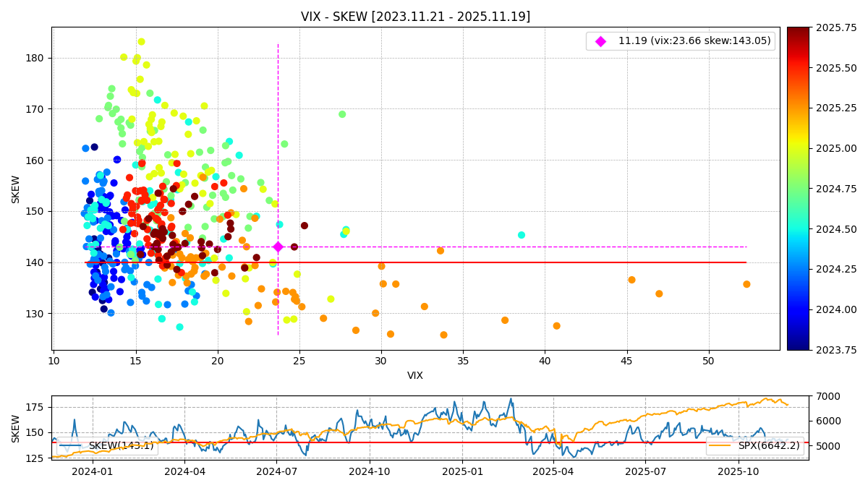The image size is (868, 488).
Task: Click the magenta diamond marker in the scatter plot
Action: click(x=278, y=247)
